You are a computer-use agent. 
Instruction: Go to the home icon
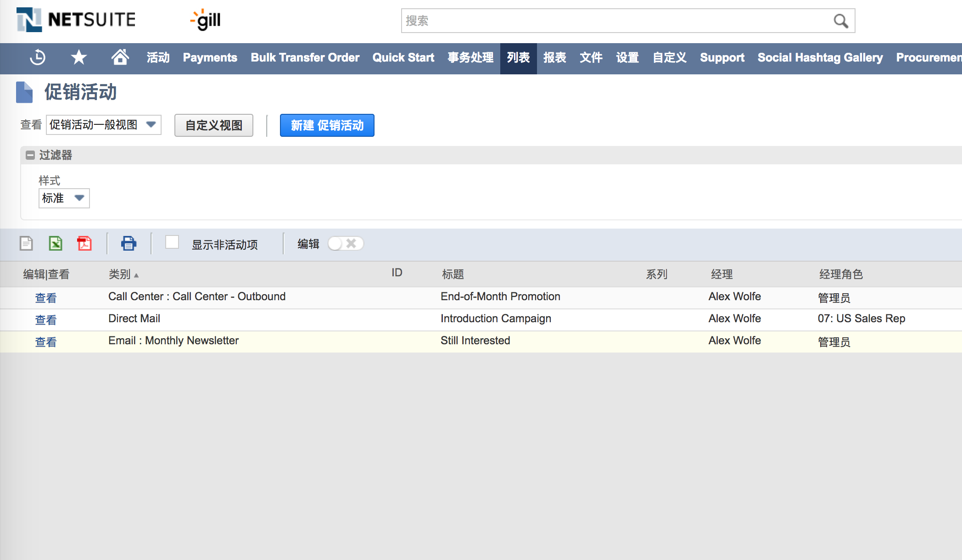point(120,58)
